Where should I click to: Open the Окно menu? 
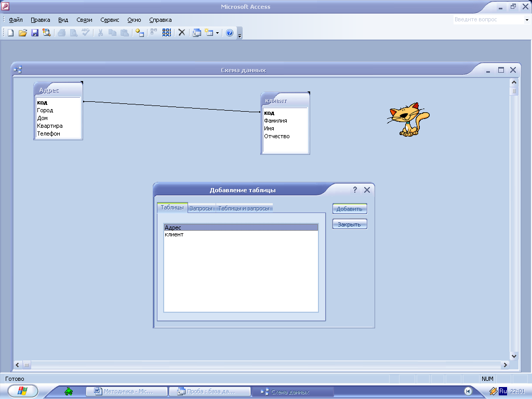pos(134,20)
